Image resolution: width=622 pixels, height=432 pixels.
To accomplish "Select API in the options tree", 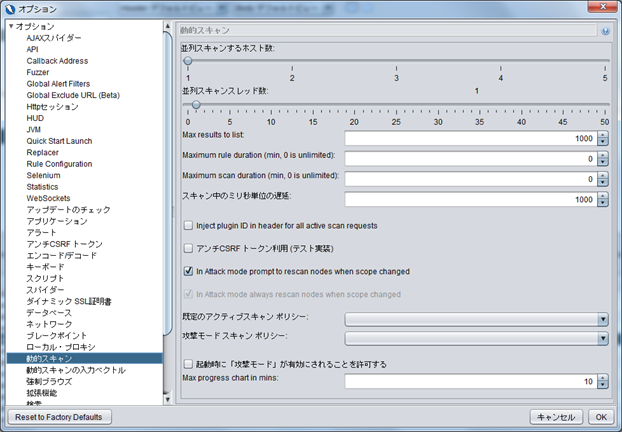I will [x=33, y=50].
